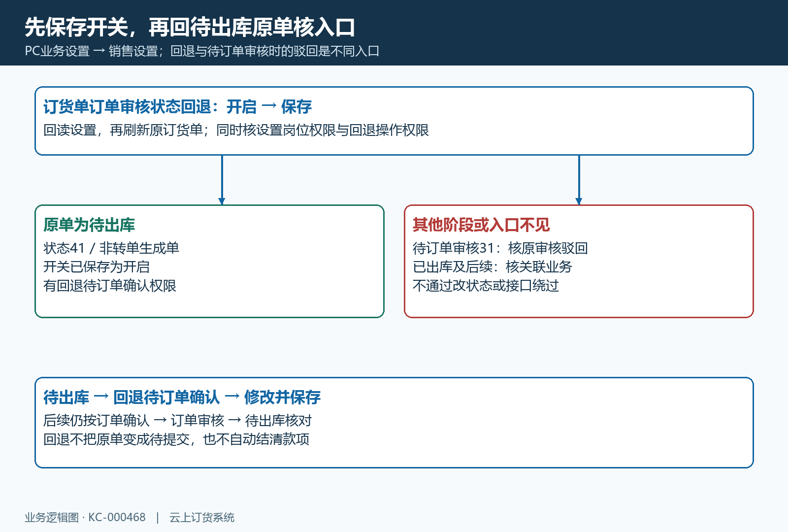788x532 pixels.
Task: Click the line '待订单审核31：核原审核驳回'
Action: 500,248
